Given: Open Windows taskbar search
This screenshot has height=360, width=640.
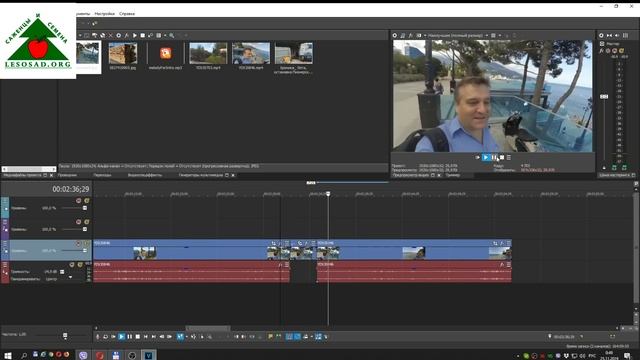Looking at the screenshot, I should 24,356.
